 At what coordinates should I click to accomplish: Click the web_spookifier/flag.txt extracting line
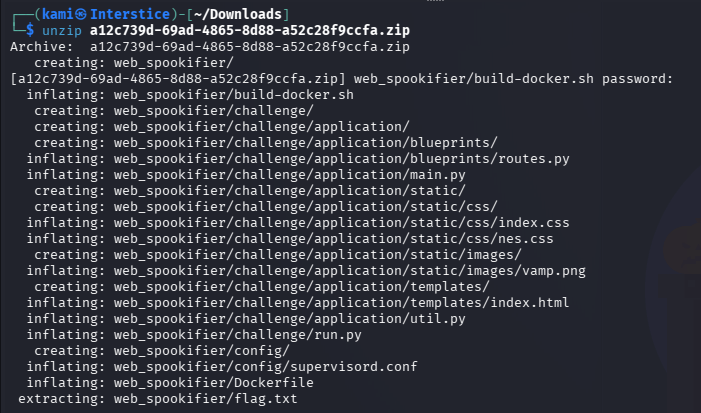pyautogui.click(x=158, y=399)
